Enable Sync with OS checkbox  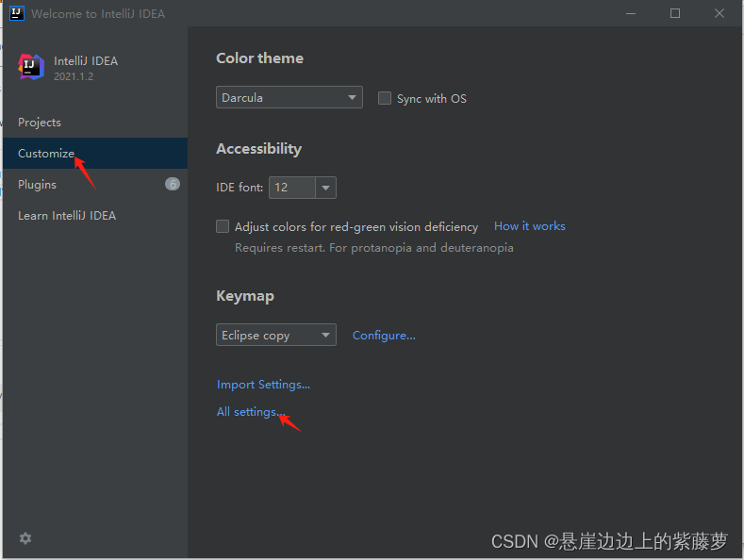[x=385, y=98]
